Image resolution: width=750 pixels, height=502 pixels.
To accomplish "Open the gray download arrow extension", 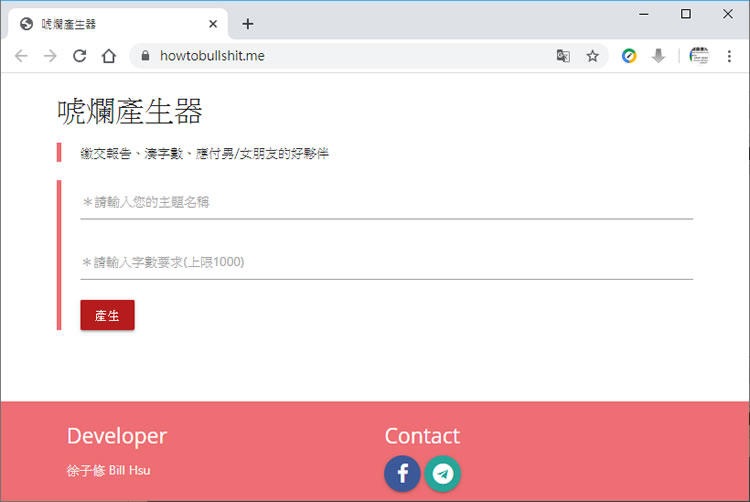I will (659, 56).
